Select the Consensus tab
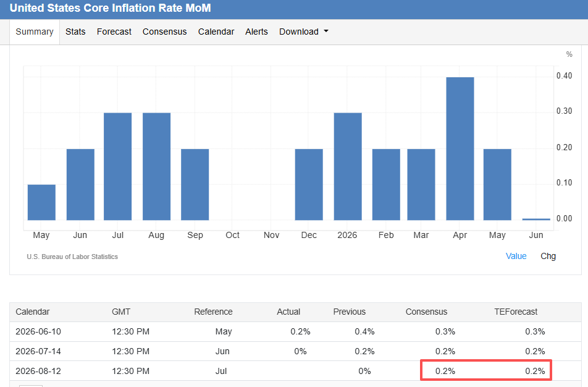Image resolution: width=588 pixels, height=387 pixels. [x=165, y=32]
